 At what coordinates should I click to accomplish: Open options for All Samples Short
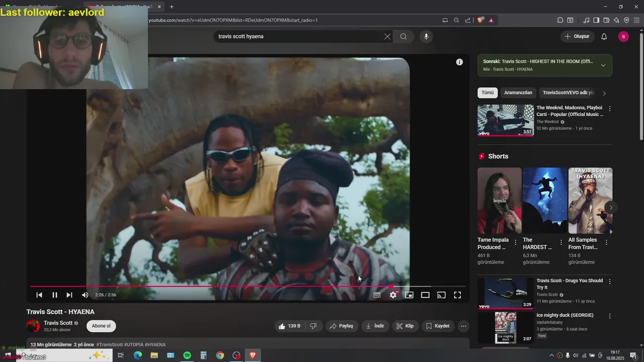pyautogui.click(x=606, y=242)
